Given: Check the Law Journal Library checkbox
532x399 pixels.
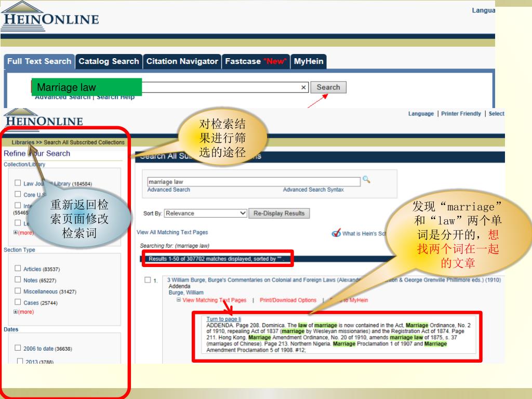Looking at the screenshot, I should (18, 183).
